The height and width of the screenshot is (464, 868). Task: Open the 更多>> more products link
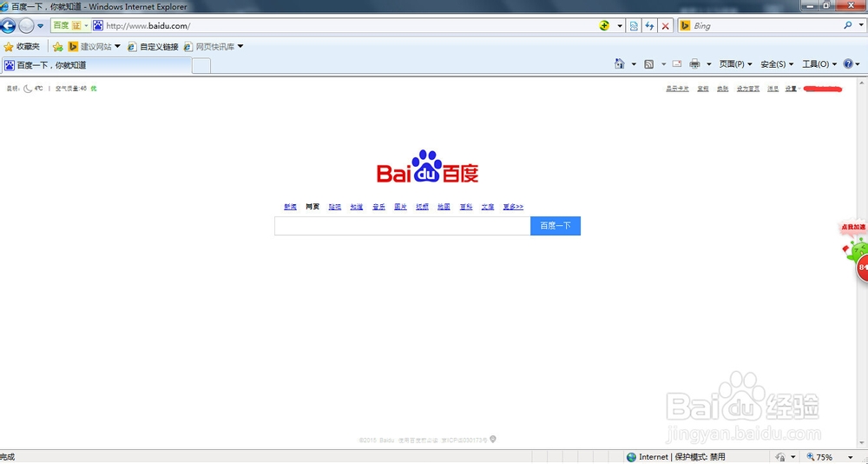513,207
